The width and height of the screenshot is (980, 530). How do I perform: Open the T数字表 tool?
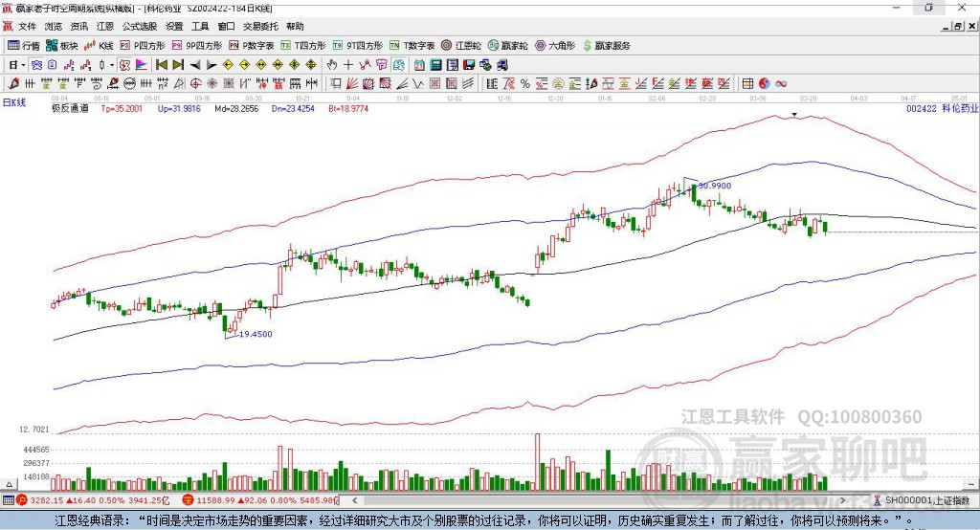(412, 46)
